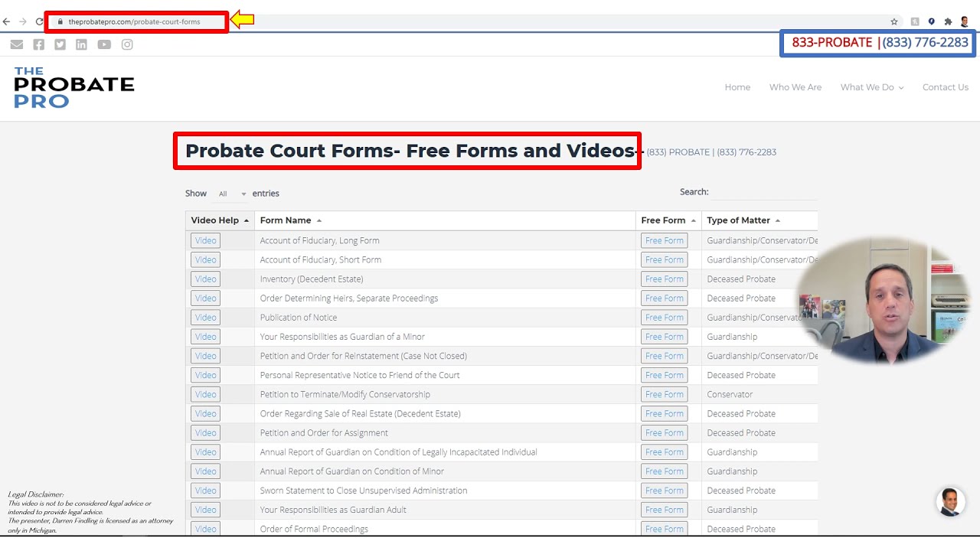The width and height of the screenshot is (980, 551).
Task: Go to Home nav item
Action: point(737,87)
